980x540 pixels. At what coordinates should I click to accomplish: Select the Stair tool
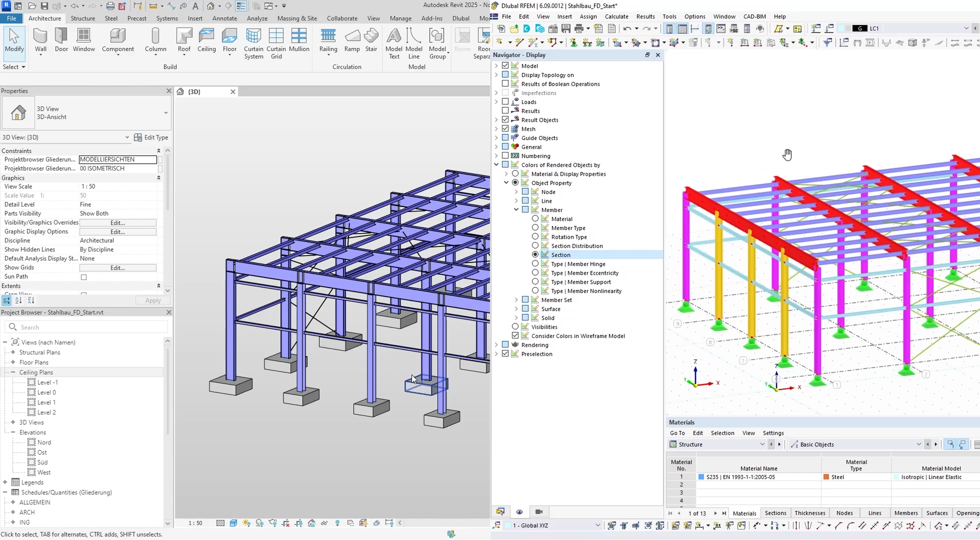click(x=371, y=40)
